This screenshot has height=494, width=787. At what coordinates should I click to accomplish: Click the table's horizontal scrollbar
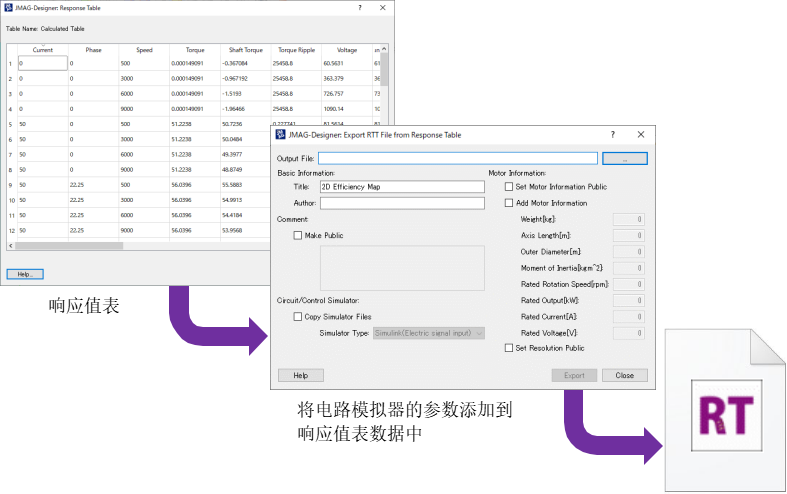pos(69,245)
